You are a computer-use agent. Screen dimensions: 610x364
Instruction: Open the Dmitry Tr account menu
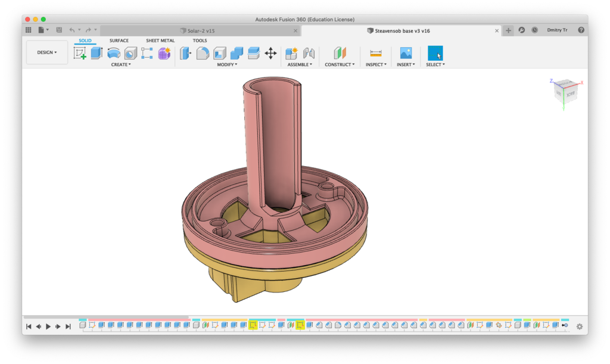[x=558, y=30]
